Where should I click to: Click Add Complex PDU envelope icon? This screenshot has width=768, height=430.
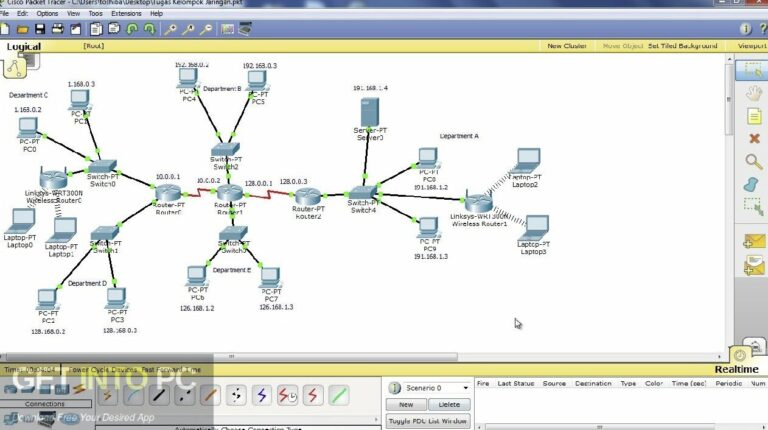click(754, 266)
